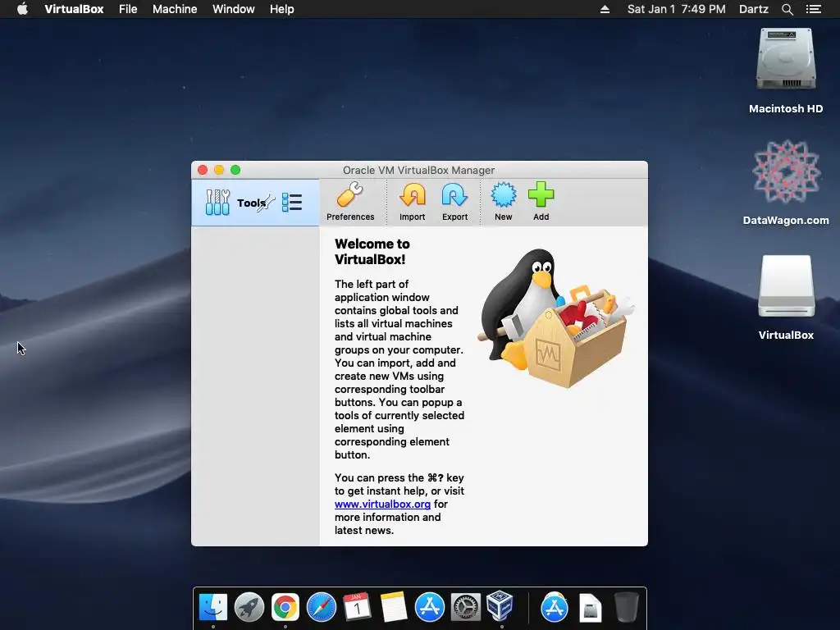
Task: Open the Machine menu
Action: click(x=175, y=9)
